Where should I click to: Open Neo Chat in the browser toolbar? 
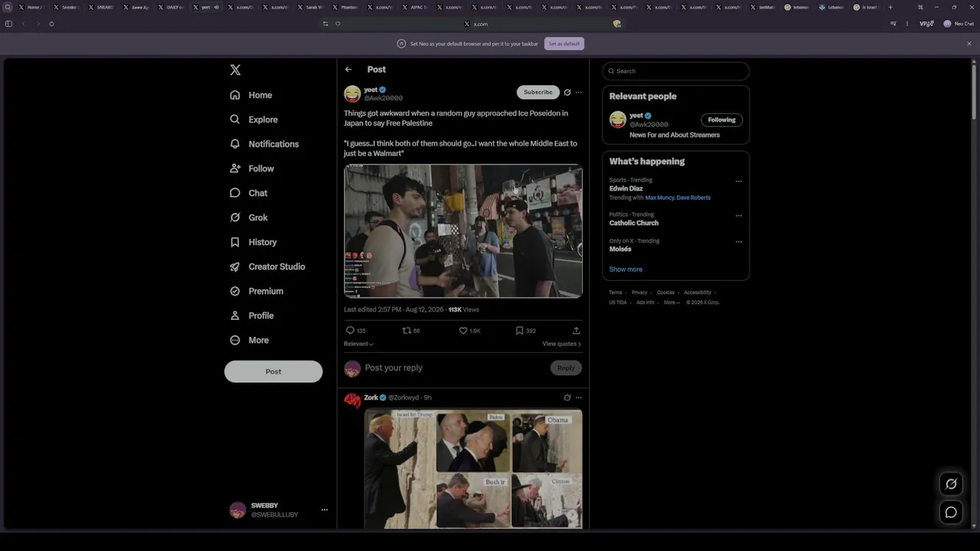[x=959, y=24]
